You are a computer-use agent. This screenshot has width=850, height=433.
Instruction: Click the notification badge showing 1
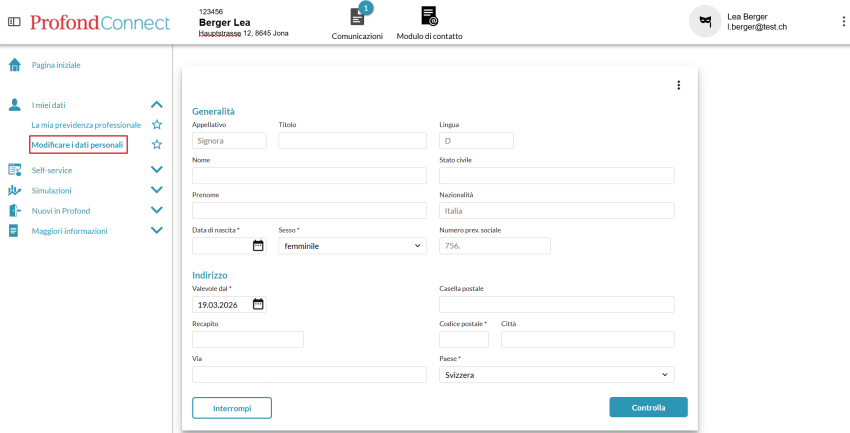(x=366, y=8)
